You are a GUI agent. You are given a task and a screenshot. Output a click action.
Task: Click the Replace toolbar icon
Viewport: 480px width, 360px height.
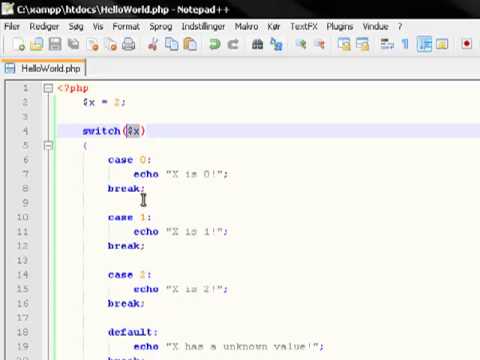click(276, 44)
